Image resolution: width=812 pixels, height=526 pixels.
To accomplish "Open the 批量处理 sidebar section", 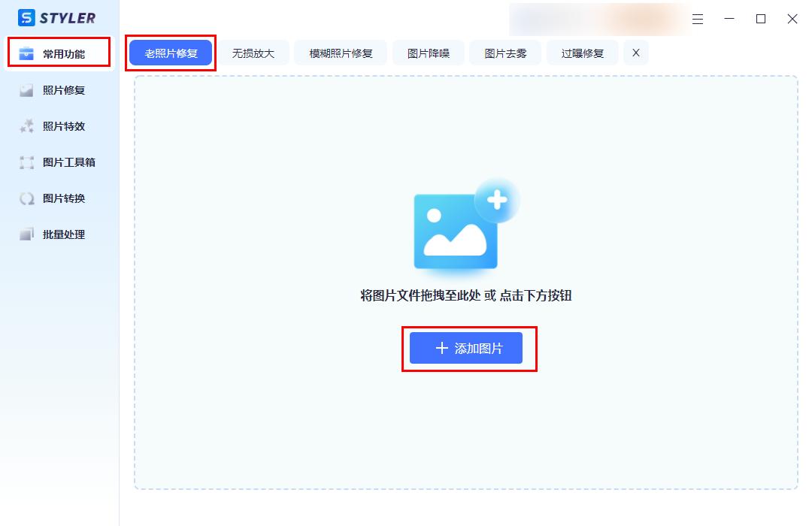I will (x=59, y=234).
